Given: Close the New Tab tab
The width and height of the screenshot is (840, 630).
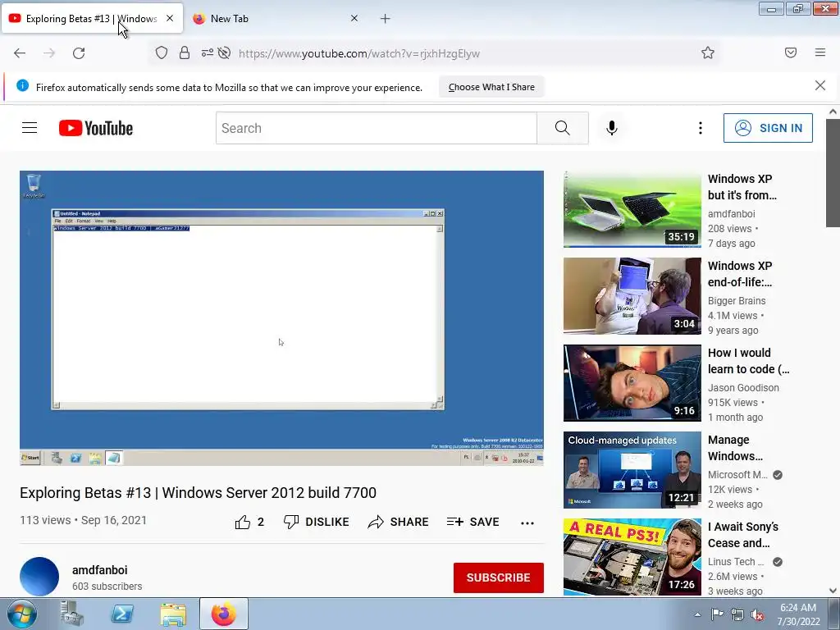Looking at the screenshot, I should (354, 18).
